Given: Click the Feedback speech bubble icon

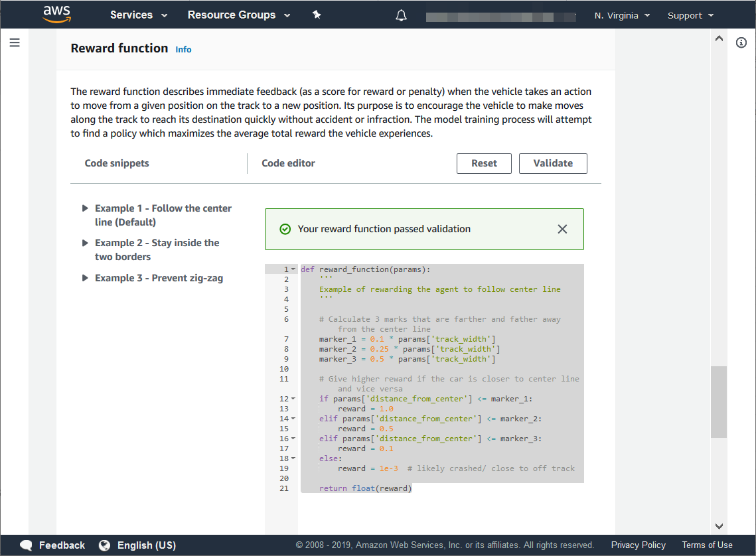Looking at the screenshot, I should (x=27, y=545).
